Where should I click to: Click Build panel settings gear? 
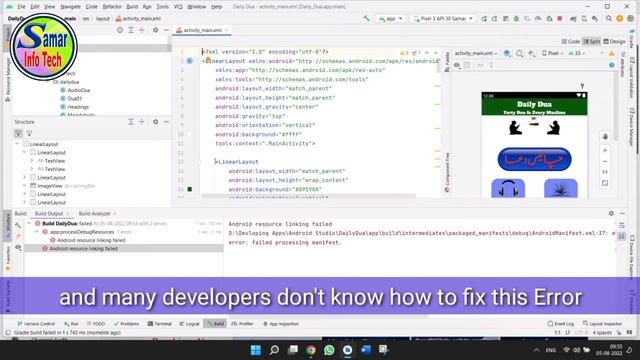click(611, 213)
